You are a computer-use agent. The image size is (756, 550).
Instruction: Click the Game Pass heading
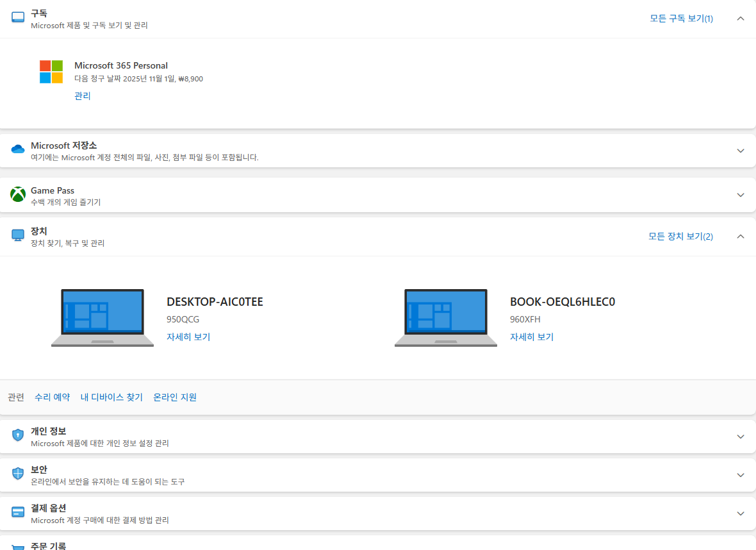pos(53,190)
